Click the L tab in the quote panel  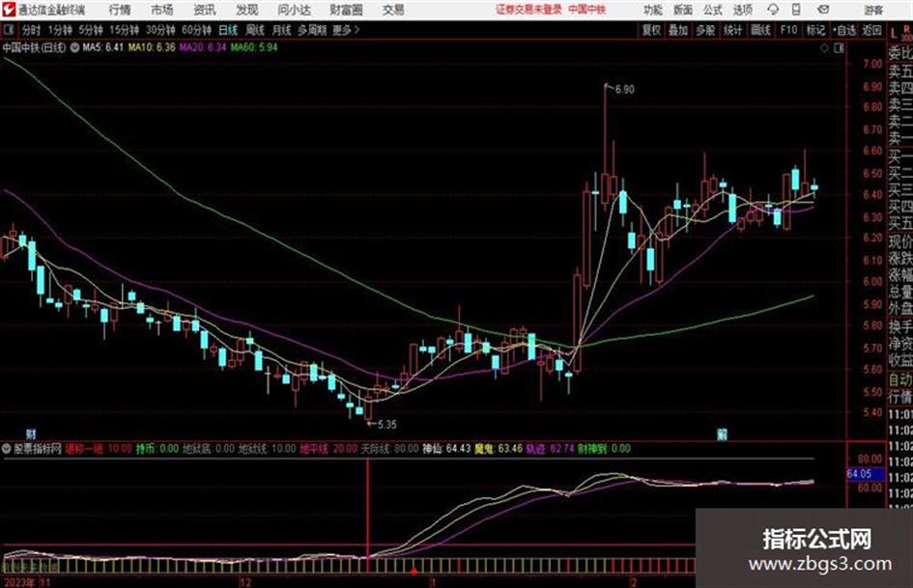coord(894,35)
